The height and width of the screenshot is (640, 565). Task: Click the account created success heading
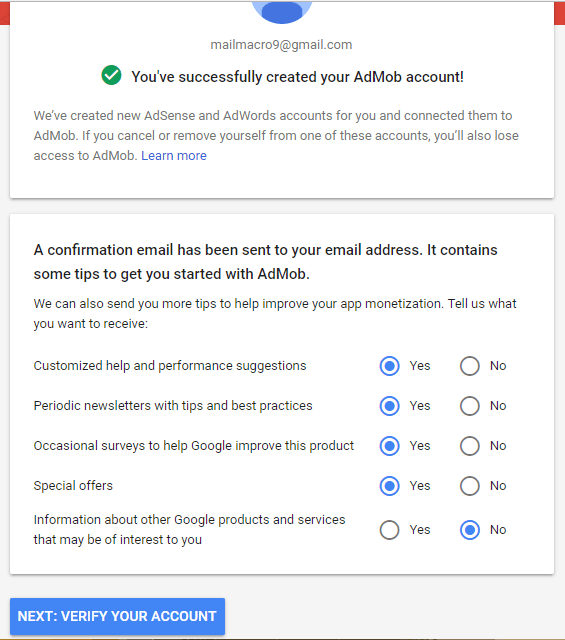coord(298,77)
